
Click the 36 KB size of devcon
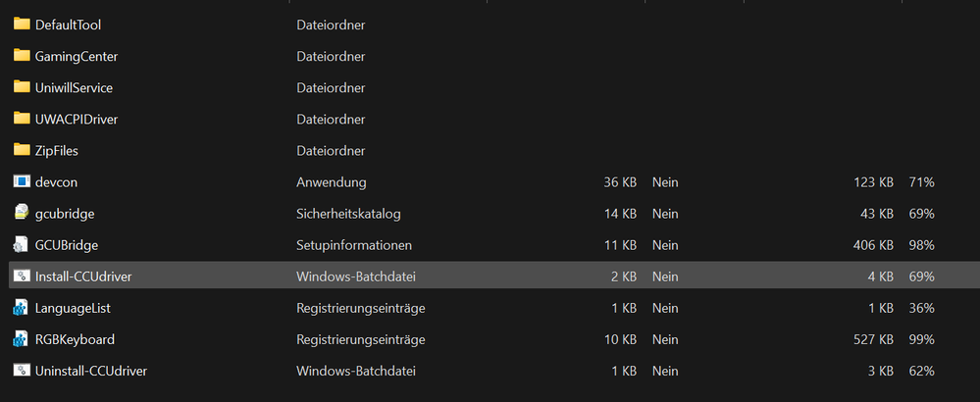(620, 181)
